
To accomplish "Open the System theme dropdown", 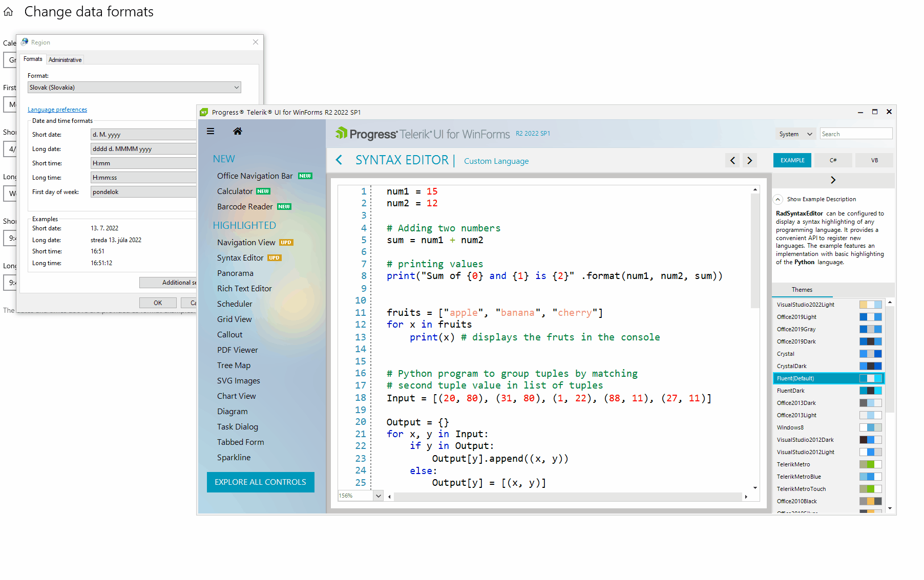I will pos(796,134).
